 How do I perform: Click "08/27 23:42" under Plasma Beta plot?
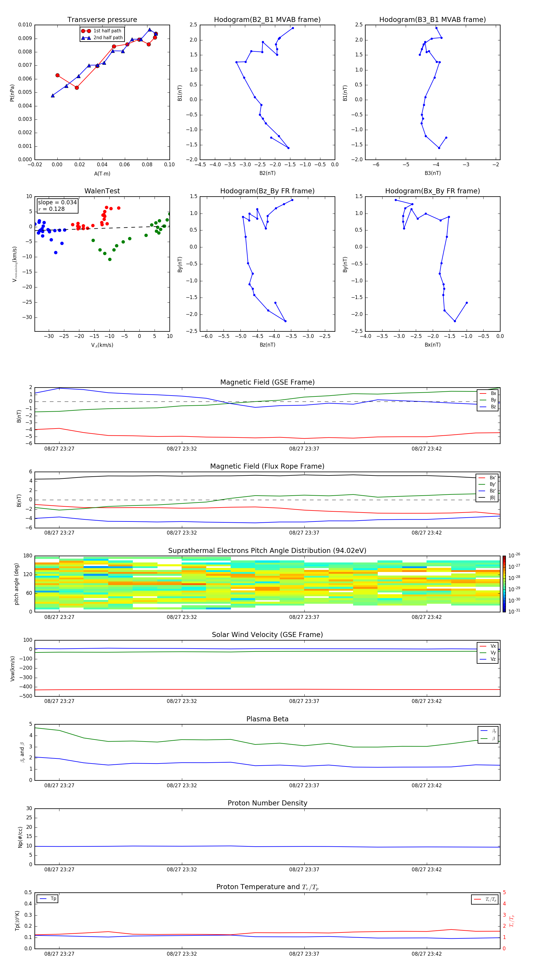pyautogui.click(x=427, y=785)
